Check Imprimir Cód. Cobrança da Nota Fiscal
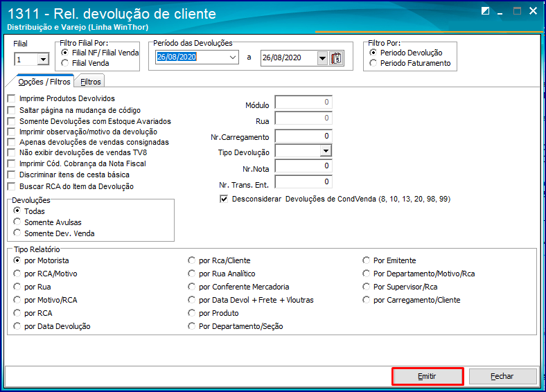Screen dimensions: 546x392 12,164
